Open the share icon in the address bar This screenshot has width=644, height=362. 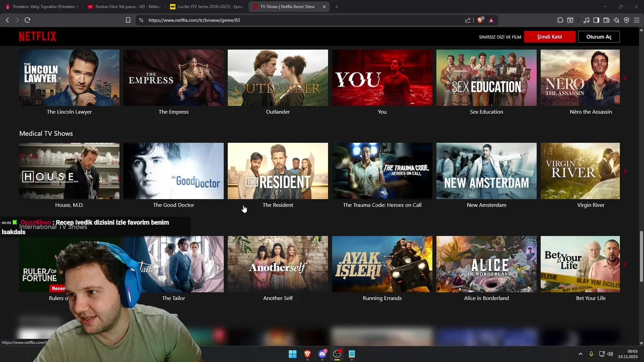[x=468, y=20]
